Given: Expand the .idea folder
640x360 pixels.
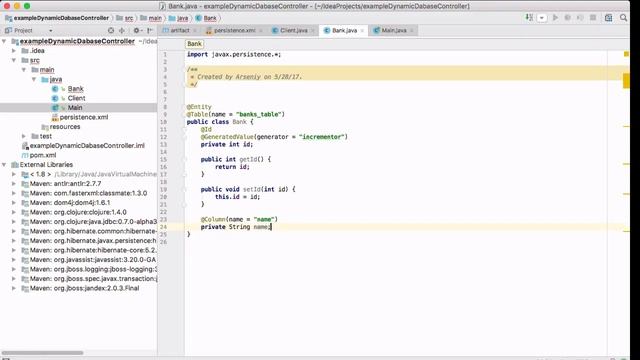Looking at the screenshot, I should click(x=14, y=51).
